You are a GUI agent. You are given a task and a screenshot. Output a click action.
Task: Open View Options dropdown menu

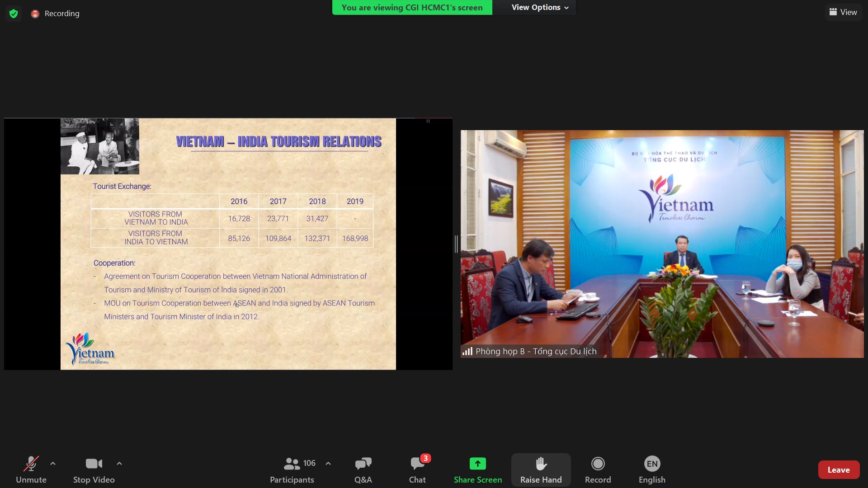540,8
